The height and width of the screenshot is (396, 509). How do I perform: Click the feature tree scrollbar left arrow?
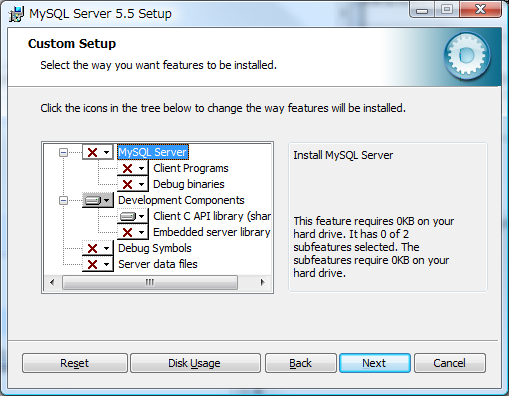coord(52,283)
